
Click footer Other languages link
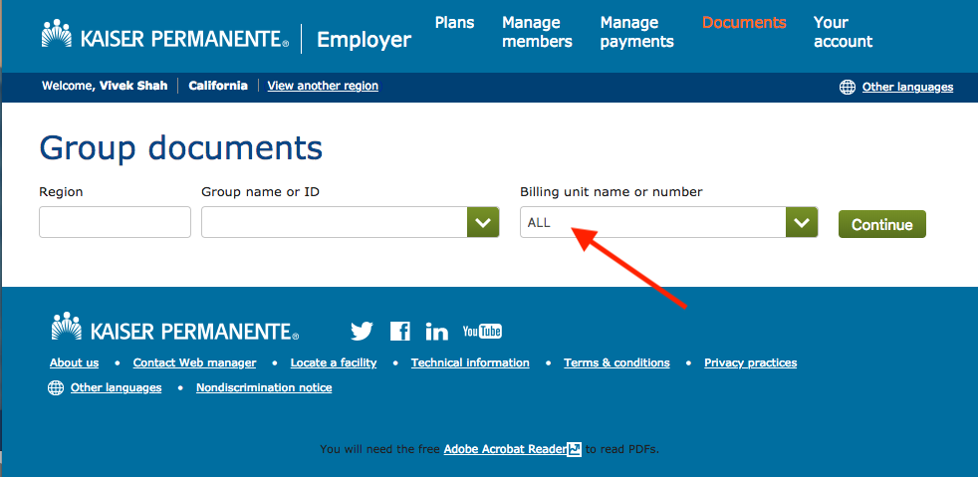[116, 387]
